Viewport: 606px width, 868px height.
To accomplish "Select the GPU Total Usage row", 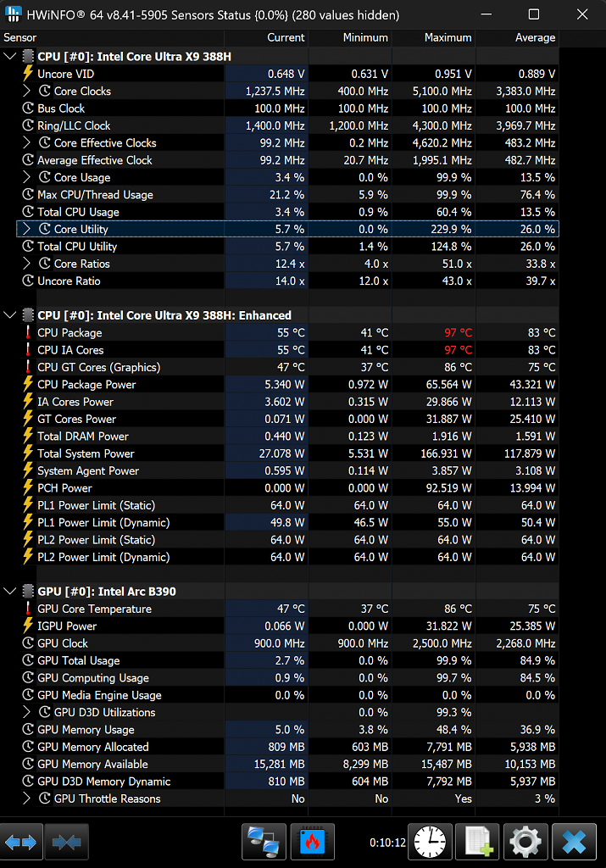I will coord(288,660).
